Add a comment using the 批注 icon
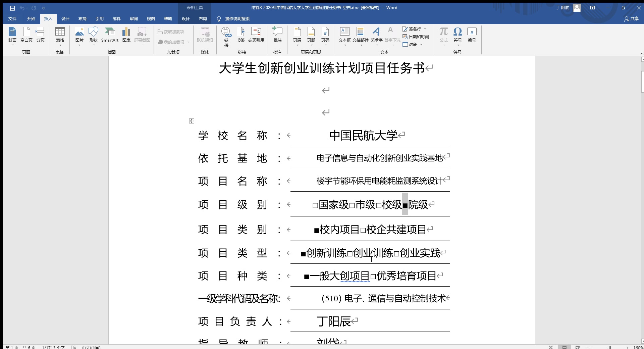 click(x=277, y=35)
